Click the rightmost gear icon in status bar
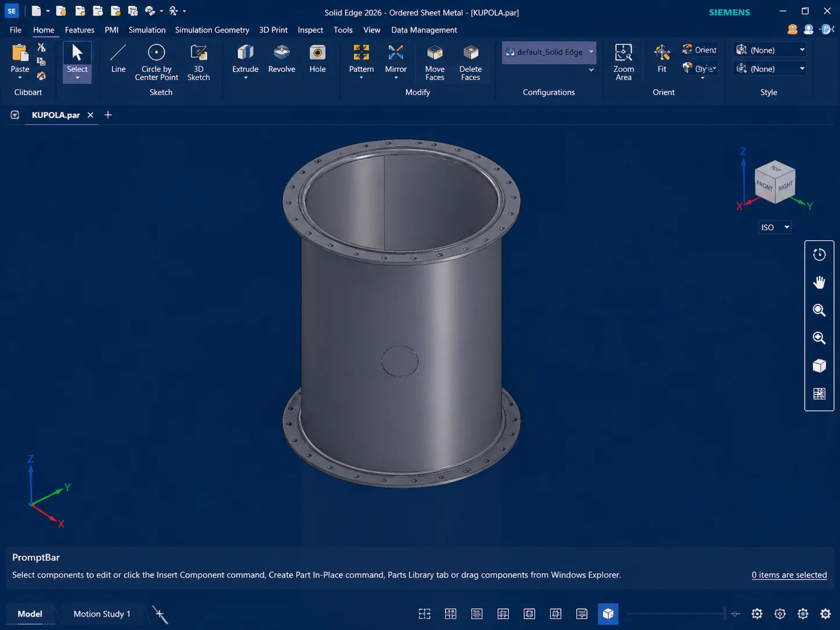 click(x=825, y=614)
